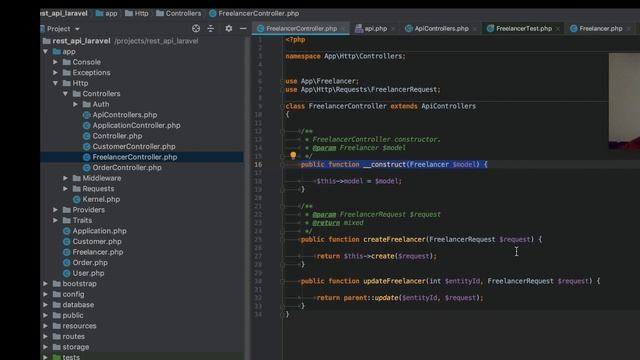Select Application.php in project tree
The height and width of the screenshot is (360, 640).
point(99,231)
